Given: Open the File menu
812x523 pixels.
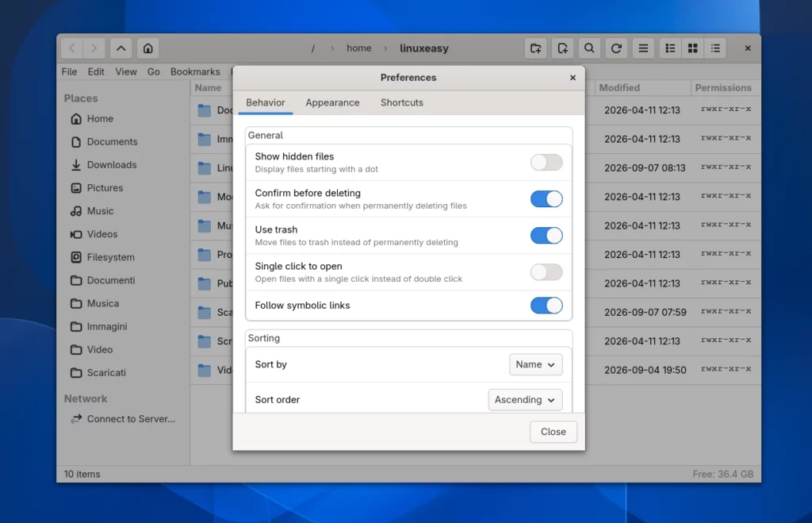Looking at the screenshot, I should (x=69, y=71).
